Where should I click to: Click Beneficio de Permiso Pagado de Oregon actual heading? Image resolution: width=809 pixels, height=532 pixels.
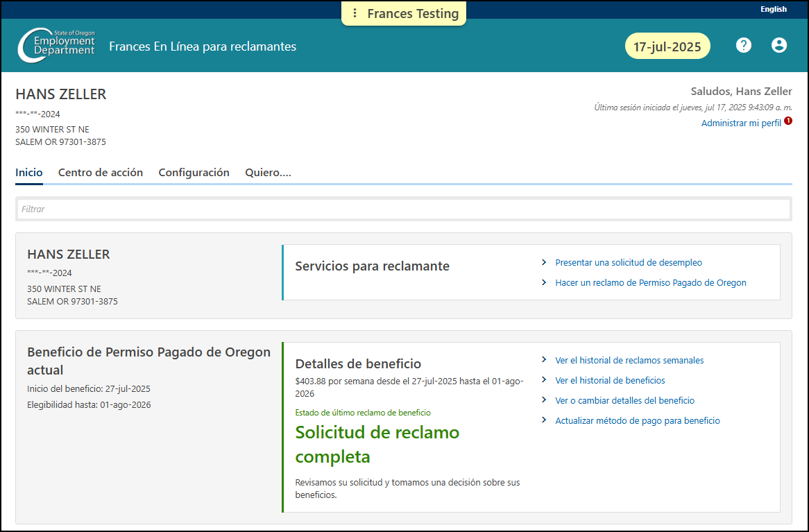click(x=149, y=361)
